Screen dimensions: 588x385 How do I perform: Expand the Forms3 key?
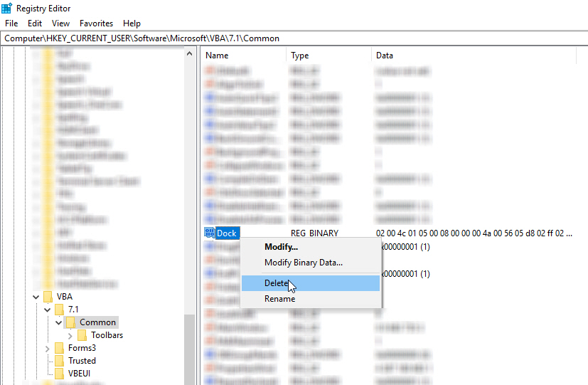pyautogui.click(x=47, y=348)
